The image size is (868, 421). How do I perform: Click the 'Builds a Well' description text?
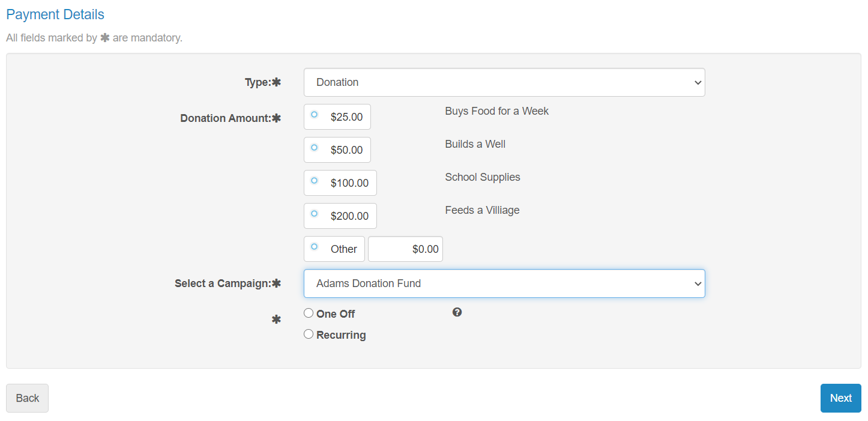[x=475, y=144]
